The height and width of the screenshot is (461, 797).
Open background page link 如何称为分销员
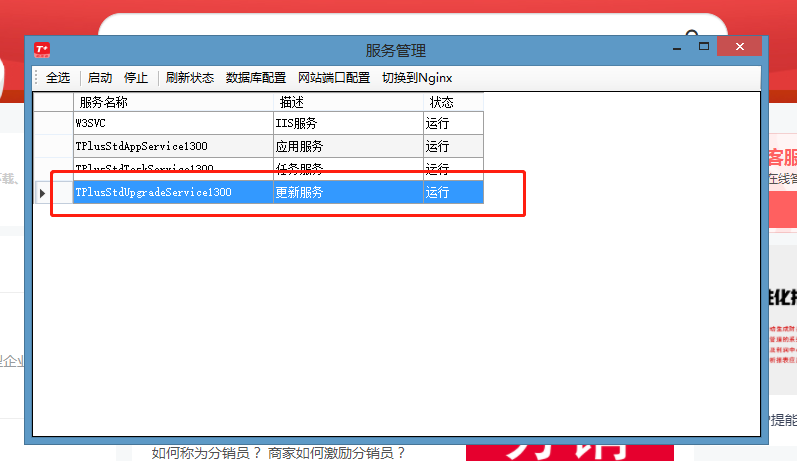206,452
